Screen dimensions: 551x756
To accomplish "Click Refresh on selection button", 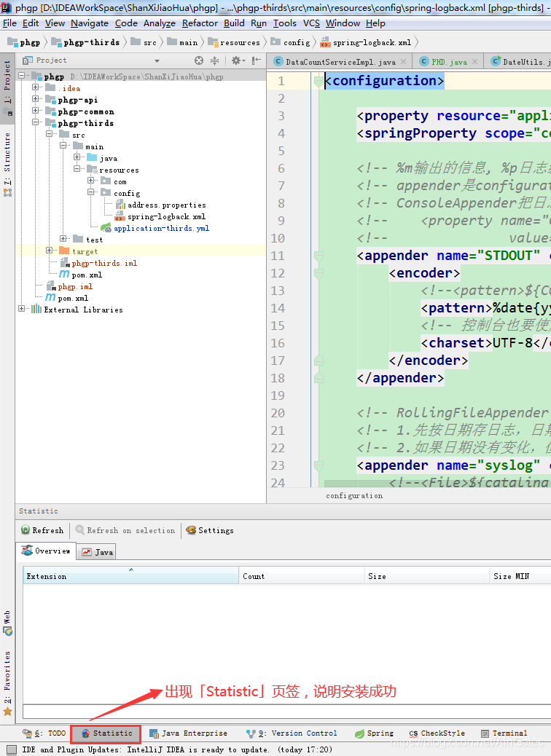I will 125,530.
